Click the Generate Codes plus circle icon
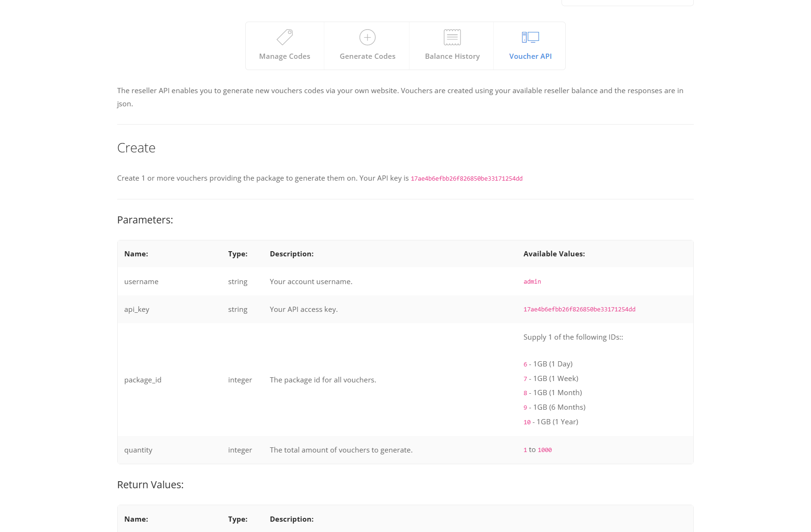Image resolution: width=811 pixels, height=532 pixels. click(367, 37)
